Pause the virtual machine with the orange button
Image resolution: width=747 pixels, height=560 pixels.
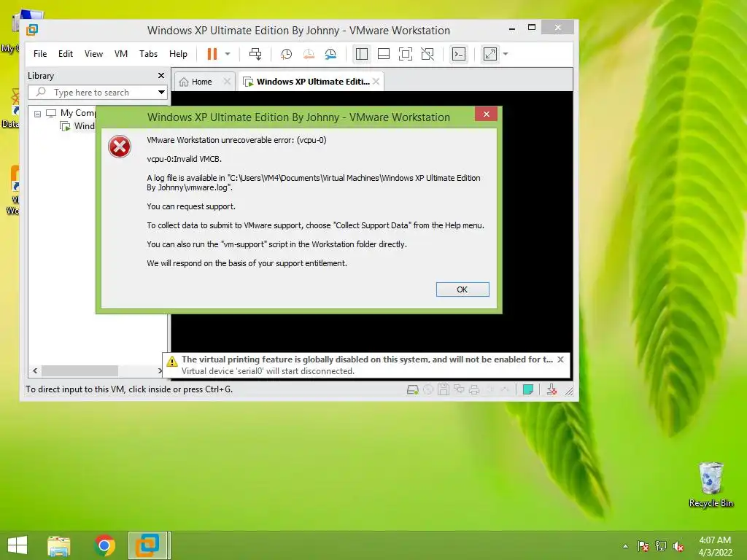(212, 54)
